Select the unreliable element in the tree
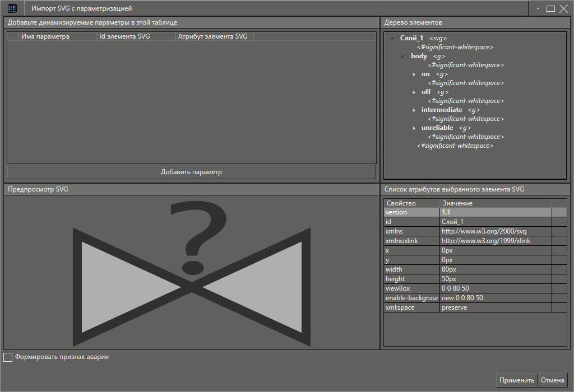Image resolution: width=574 pixels, height=392 pixels. (x=437, y=127)
